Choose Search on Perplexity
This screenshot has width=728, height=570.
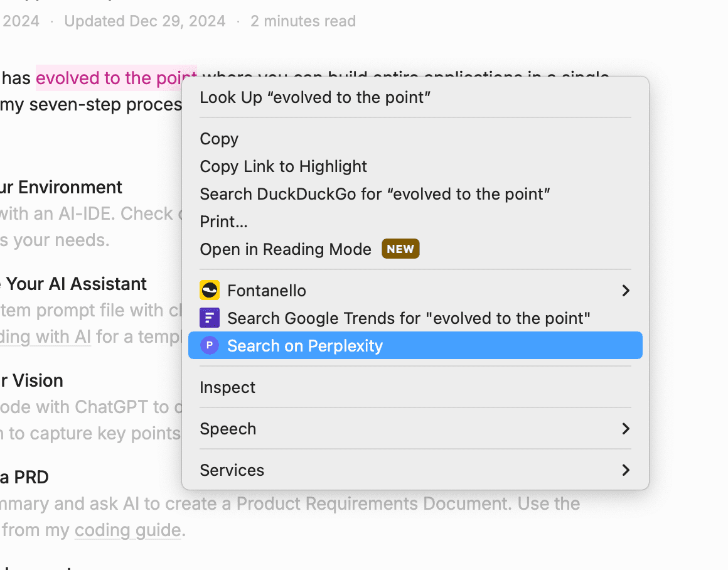[x=306, y=345]
